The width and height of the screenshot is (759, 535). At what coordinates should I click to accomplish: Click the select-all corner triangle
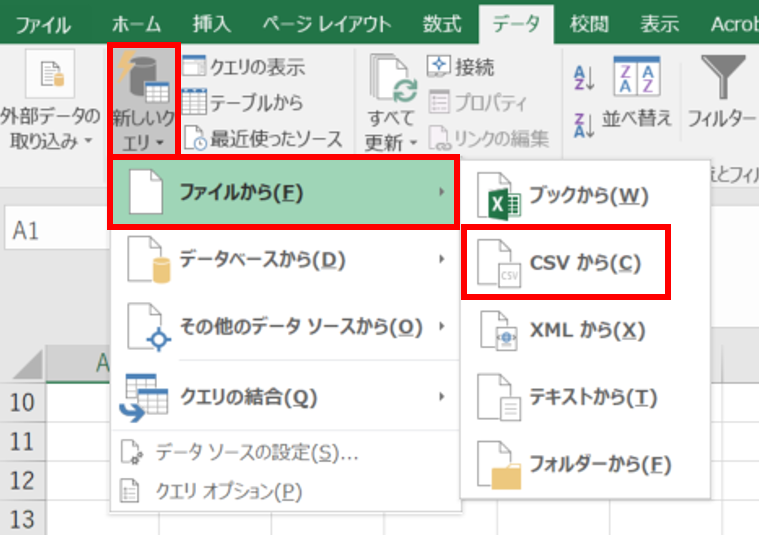point(28,365)
